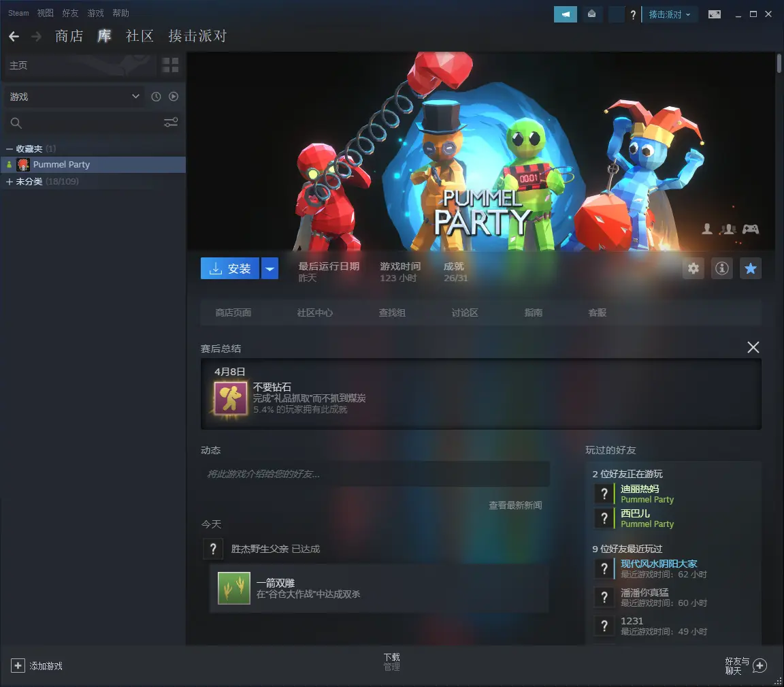Open avatar of friend 西巴儿
The height and width of the screenshot is (687, 784).
click(x=604, y=518)
